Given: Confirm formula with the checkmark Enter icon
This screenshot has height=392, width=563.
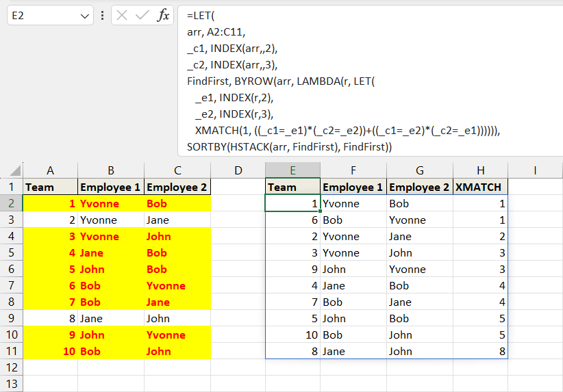Looking at the screenshot, I should pyautogui.click(x=142, y=16).
